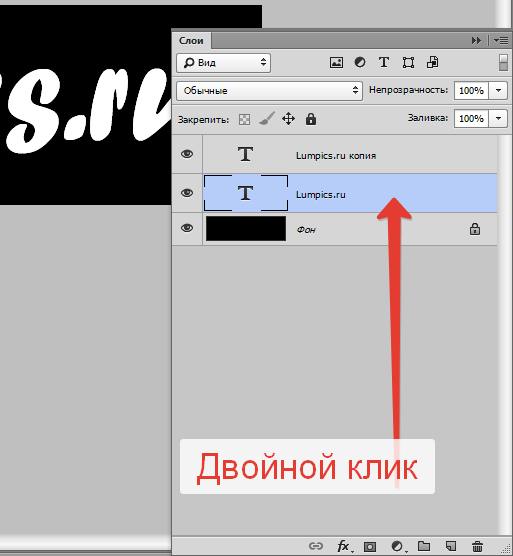Hide the Фон layer
This screenshot has height=556, width=513.
coord(187,228)
